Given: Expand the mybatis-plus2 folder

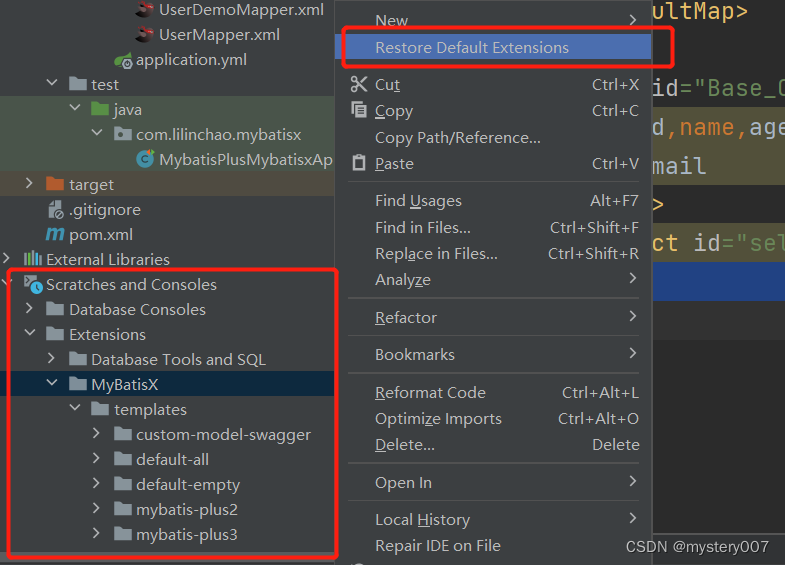Looking at the screenshot, I should coord(96,509).
